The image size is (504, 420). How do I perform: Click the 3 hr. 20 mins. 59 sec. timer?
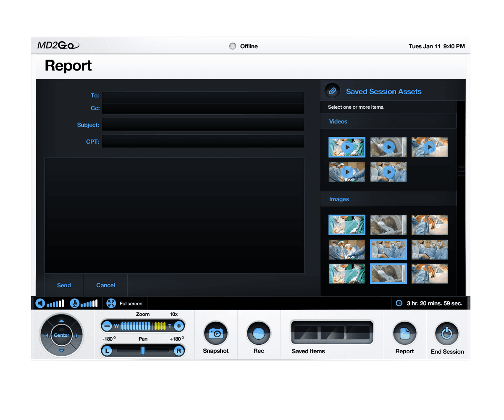point(435,303)
